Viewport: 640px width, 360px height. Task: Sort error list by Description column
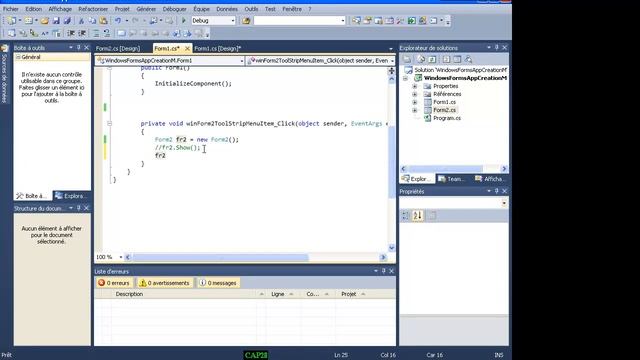[x=129, y=294]
